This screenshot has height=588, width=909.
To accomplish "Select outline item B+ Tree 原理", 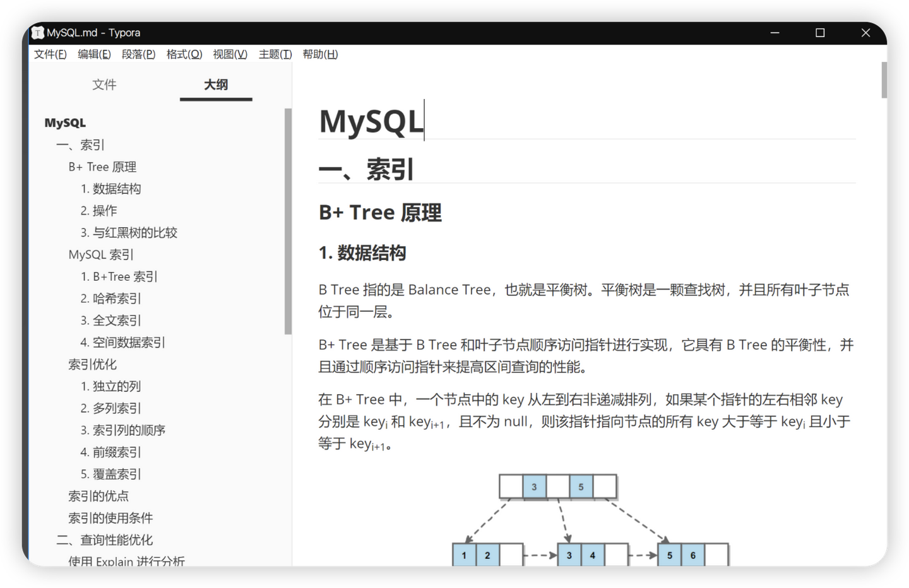I will [x=102, y=167].
